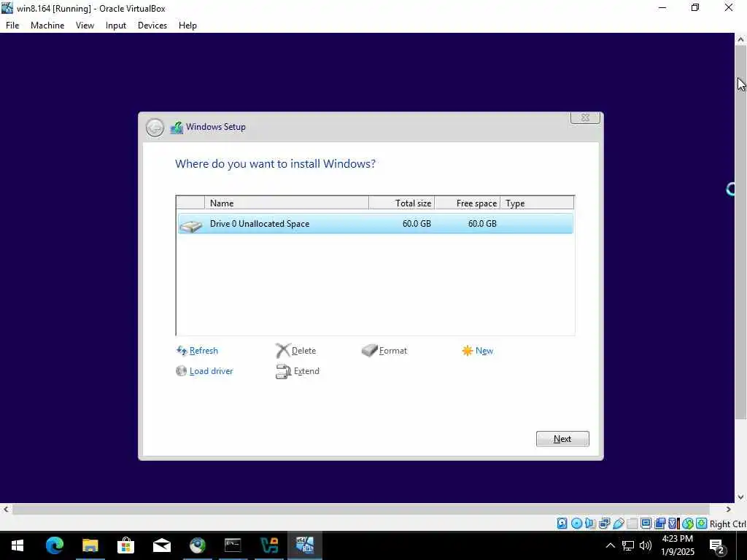The height and width of the screenshot is (560, 747).
Task: Click the optical disc status icon
Action: [576, 524]
